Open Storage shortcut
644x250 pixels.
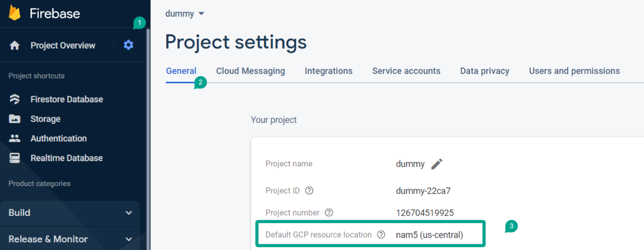pos(45,119)
